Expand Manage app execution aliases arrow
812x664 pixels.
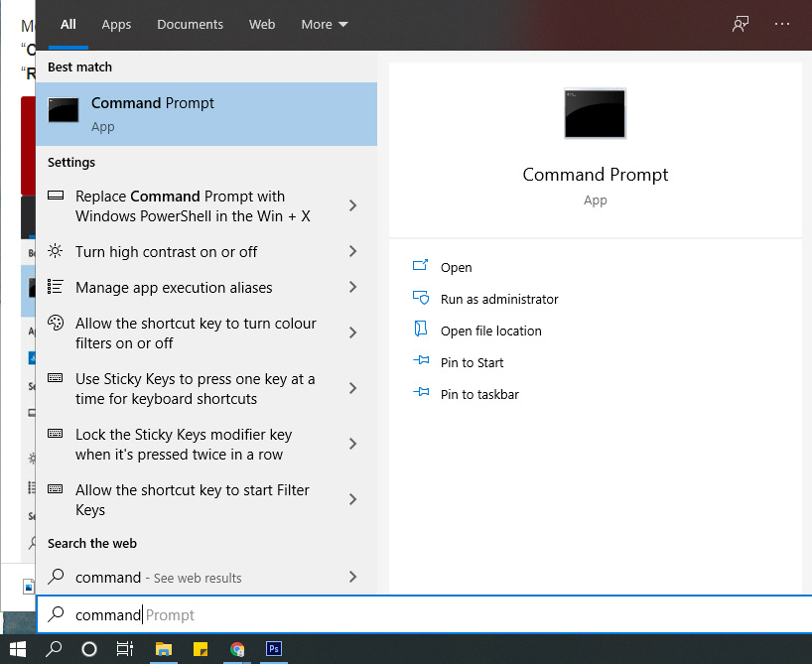coord(352,287)
